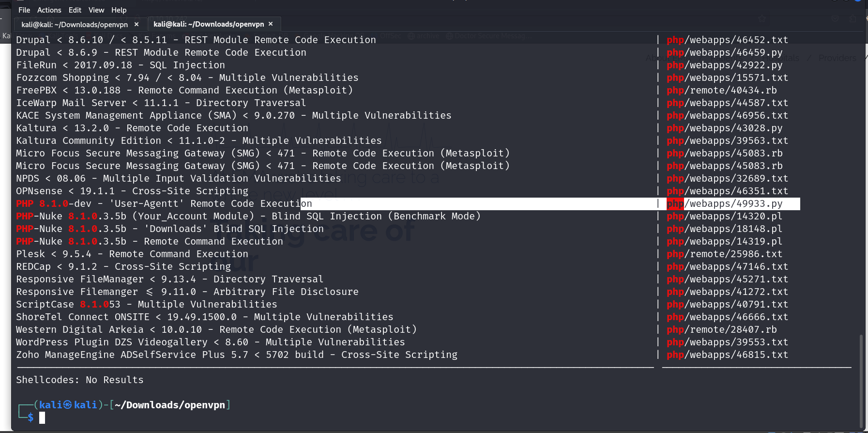This screenshot has width=868, height=433.
Task: Click the ~/Downloads/openvpn path in the prompt
Action: pyautogui.click(x=170, y=405)
